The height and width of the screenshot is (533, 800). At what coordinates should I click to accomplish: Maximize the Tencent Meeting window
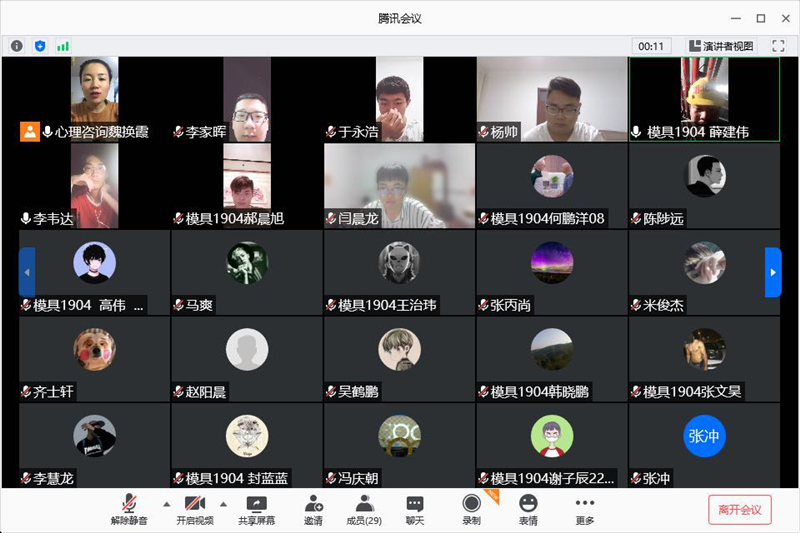point(761,18)
